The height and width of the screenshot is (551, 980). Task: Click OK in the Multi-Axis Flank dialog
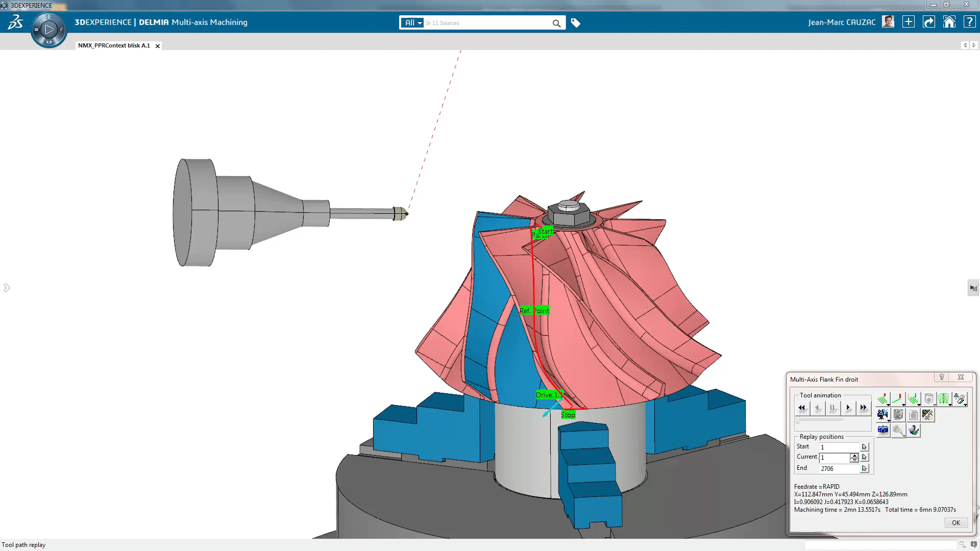955,522
